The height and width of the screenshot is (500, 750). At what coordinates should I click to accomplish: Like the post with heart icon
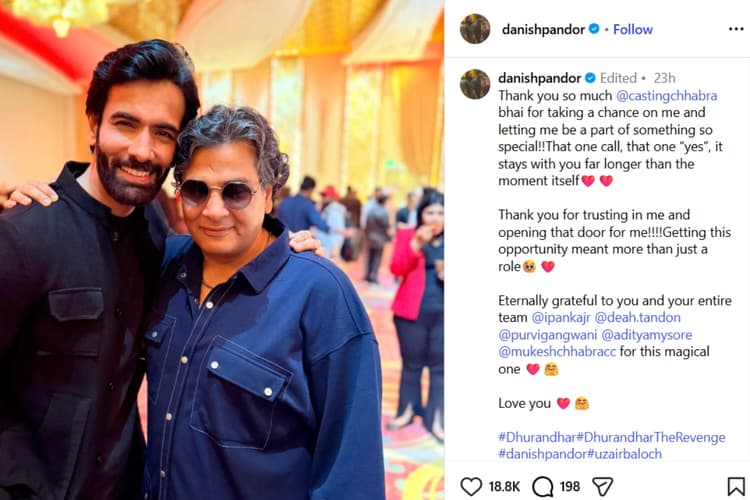click(471, 487)
